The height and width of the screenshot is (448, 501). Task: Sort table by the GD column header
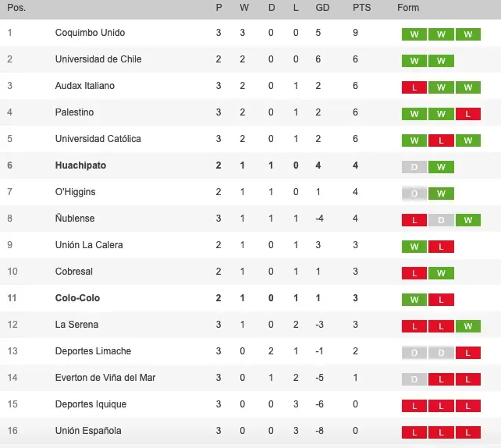tap(322, 8)
